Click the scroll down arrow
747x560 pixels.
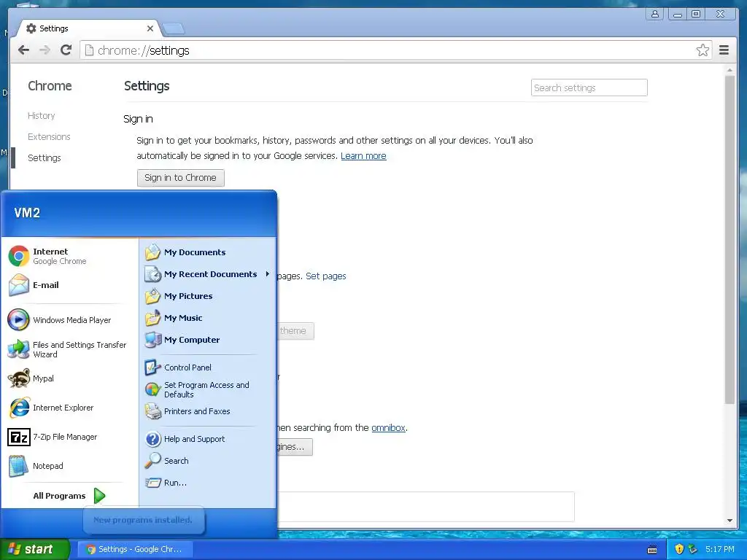(729, 521)
